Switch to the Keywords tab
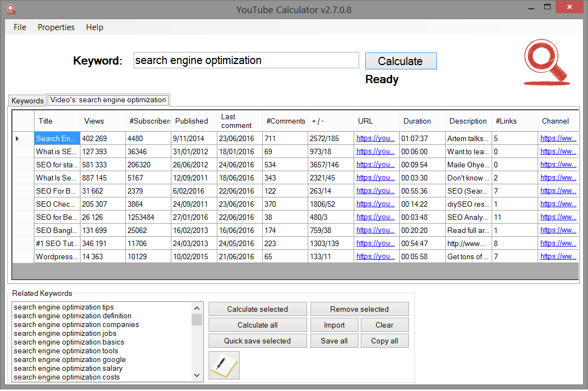Image resolution: width=588 pixels, height=391 pixels. tap(27, 101)
